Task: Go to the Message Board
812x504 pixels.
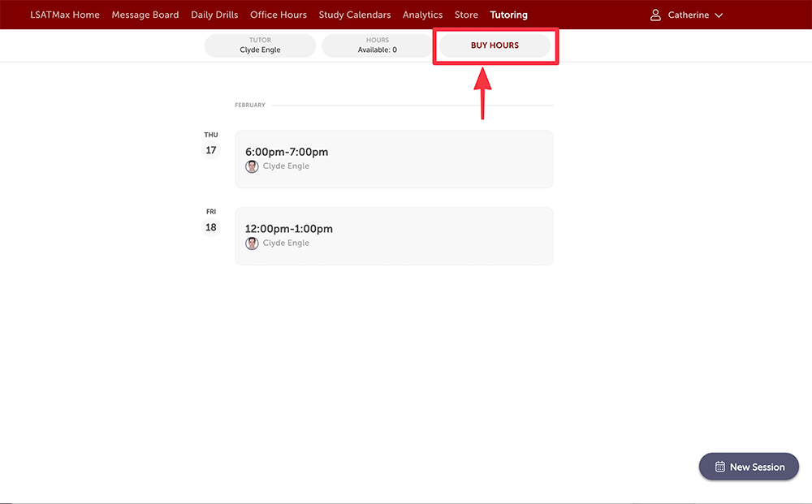Action: pyautogui.click(x=145, y=15)
